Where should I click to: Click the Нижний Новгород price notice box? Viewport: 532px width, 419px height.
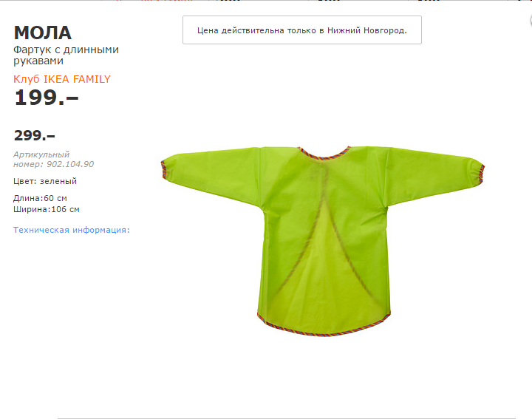click(x=302, y=30)
